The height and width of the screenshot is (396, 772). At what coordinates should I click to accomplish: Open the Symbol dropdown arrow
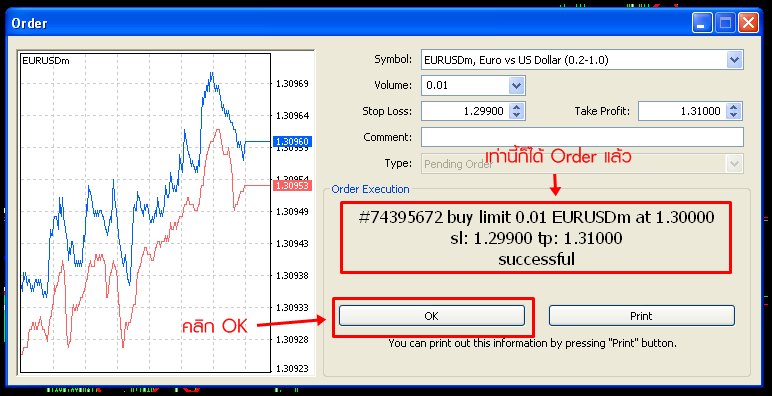click(734, 60)
